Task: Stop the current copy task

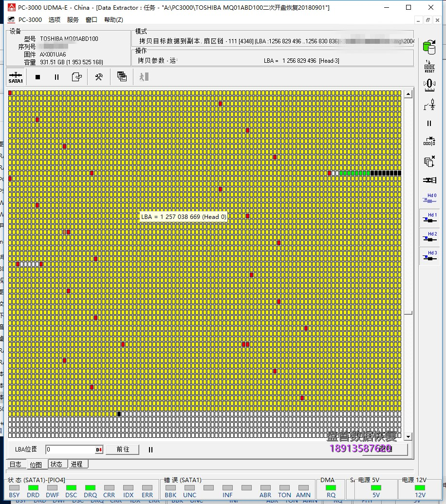Action: pos(37,77)
